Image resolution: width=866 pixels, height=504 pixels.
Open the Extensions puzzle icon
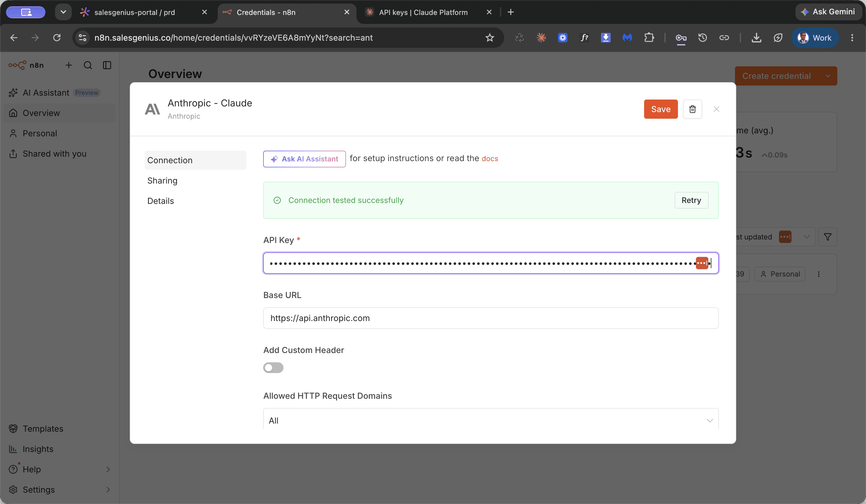(x=649, y=37)
